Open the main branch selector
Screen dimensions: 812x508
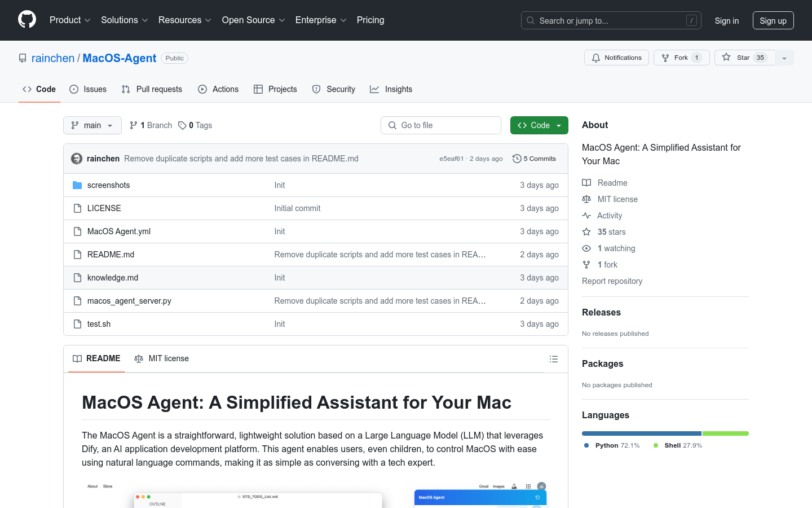[x=92, y=125]
